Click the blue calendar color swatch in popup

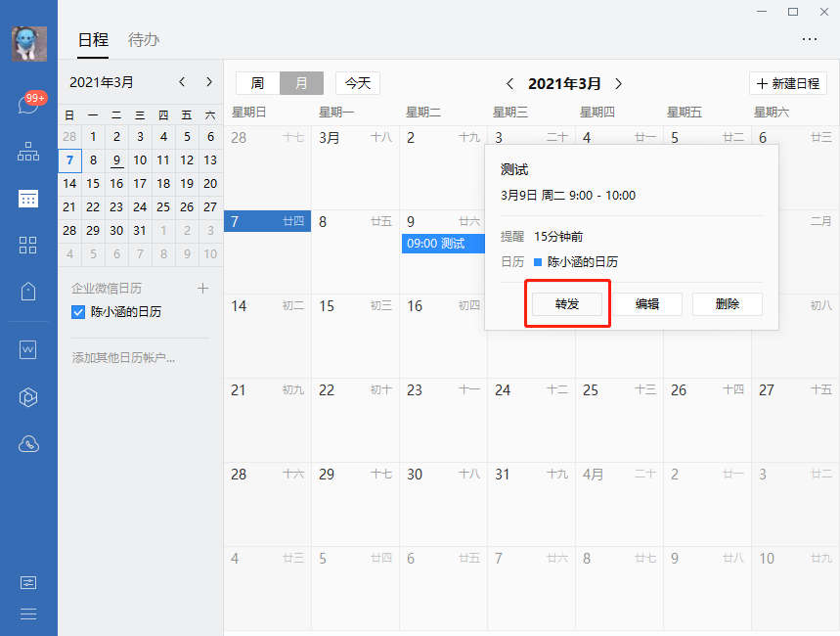coord(538,262)
